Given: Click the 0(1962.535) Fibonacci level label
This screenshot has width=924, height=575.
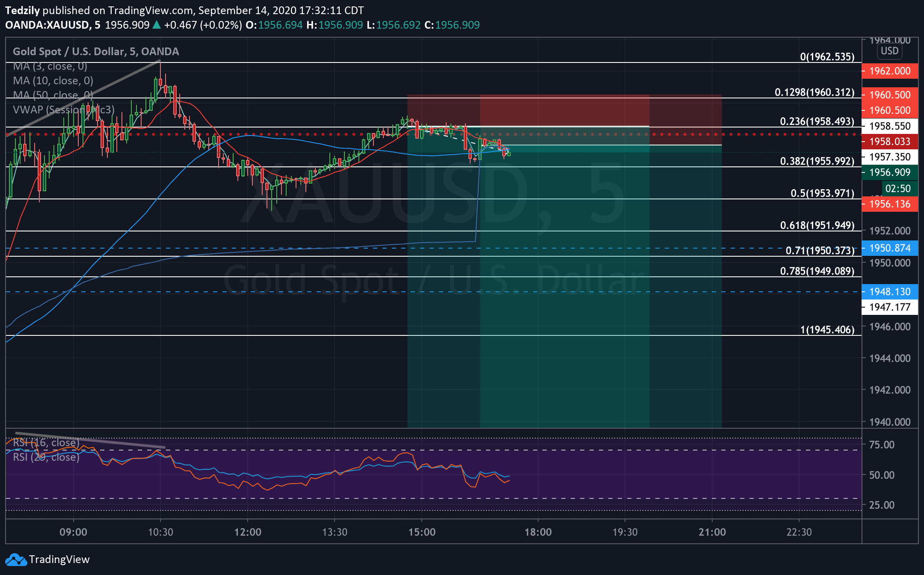Looking at the screenshot, I should pos(827,57).
